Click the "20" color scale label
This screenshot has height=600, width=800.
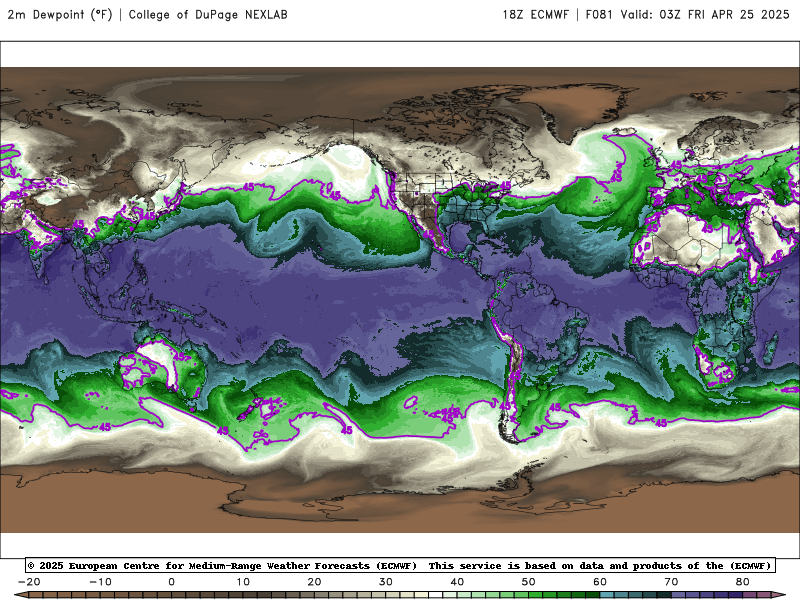pos(314,582)
